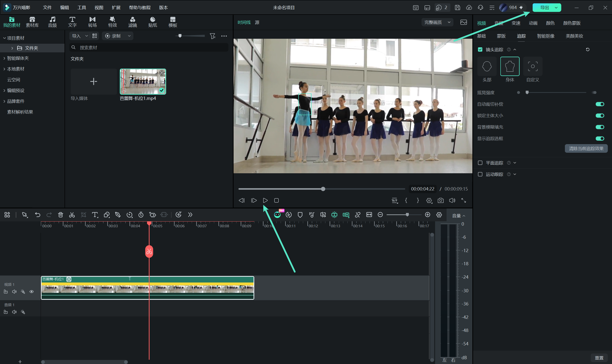The width and height of the screenshot is (612, 364).
Task: Open the 转场 transitions panel
Action: (x=92, y=22)
